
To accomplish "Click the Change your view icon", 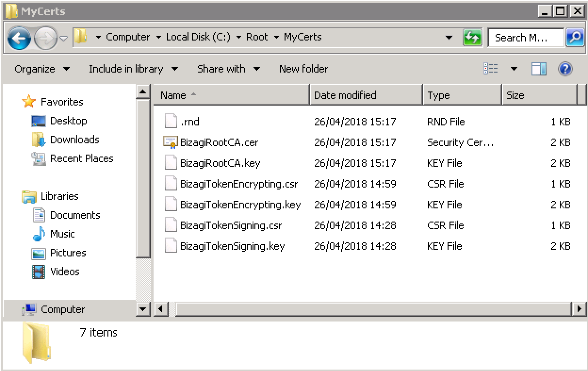I will coord(491,69).
